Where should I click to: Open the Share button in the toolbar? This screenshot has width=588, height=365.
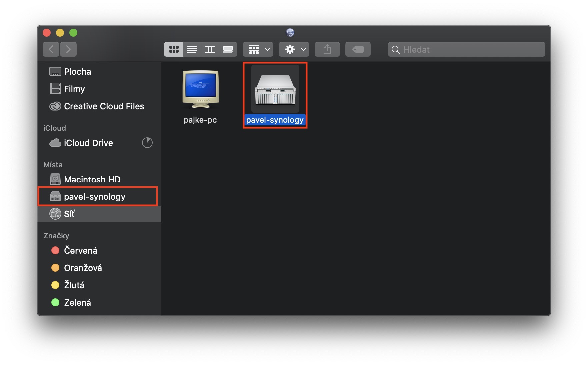pyautogui.click(x=327, y=49)
